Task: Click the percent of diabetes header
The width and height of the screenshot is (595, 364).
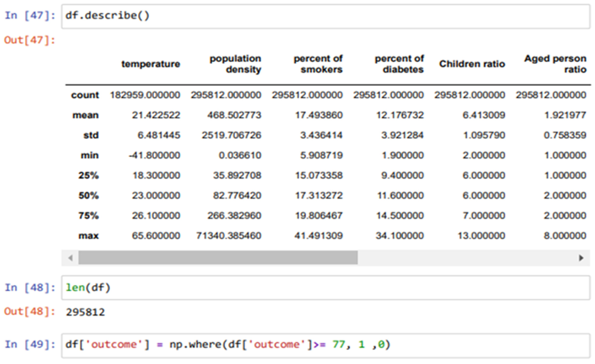Action: pyautogui.click(x=399, y=64)
